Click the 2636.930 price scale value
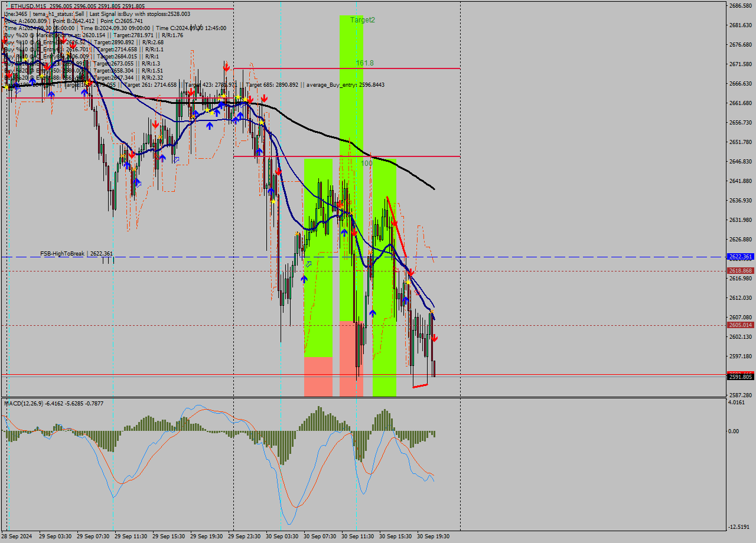Viewport: 756px width, 543px height. 741,201
